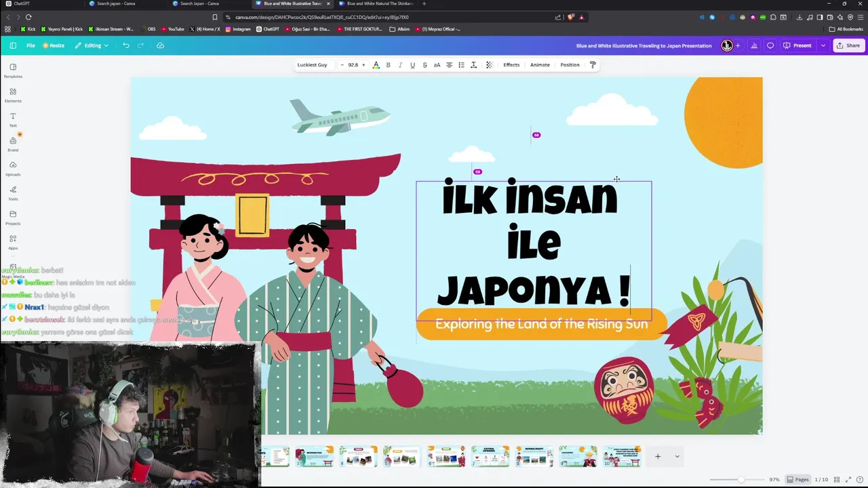Open the Templates panel in sidebar
This screenshot has width=868, height=488.
point(13,70)
